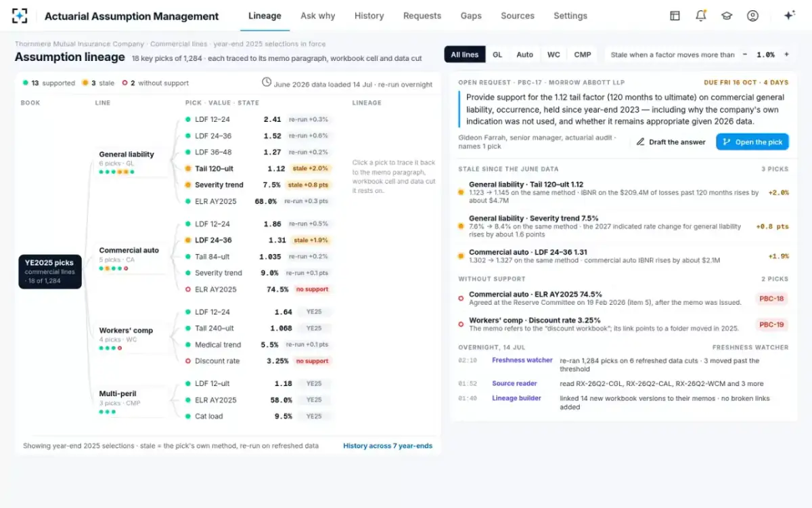This screenshot has width=812, height=508.
Task: Select the Tail 240–ult 1.068 pick
Action: point(259,329)
